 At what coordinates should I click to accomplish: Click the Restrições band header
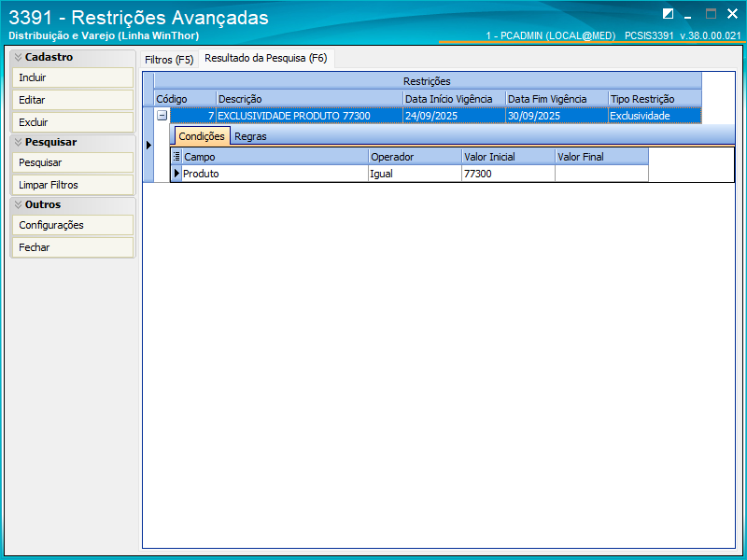[x=428, y=81]
